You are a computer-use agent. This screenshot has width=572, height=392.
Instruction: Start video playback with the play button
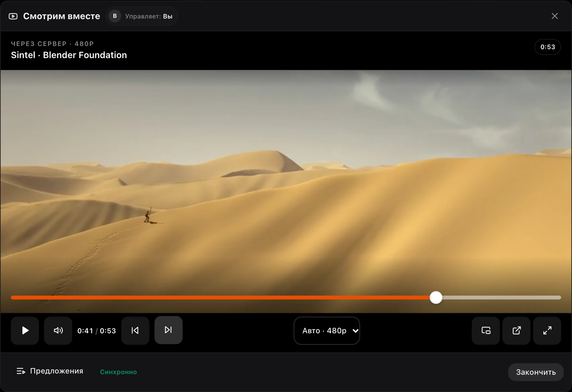[x=25, y=330]
